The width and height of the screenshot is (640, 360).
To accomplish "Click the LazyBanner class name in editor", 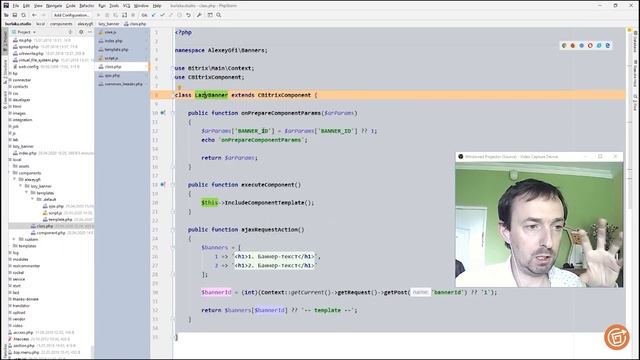I will 211,95.
